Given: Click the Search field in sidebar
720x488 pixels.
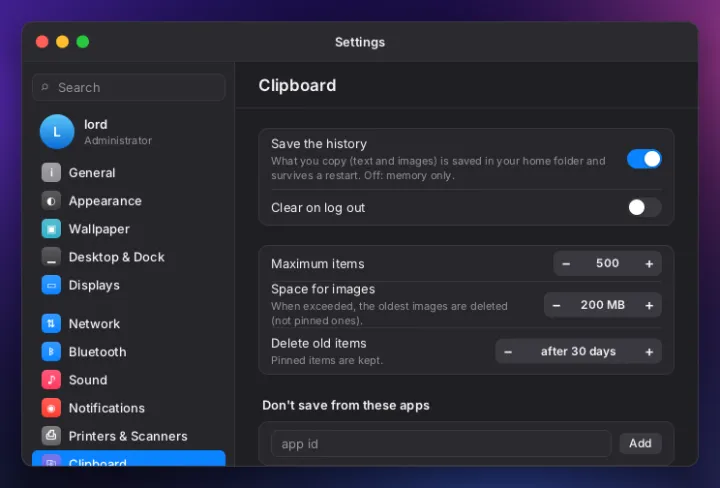Looking at the screenshot, I should pyautogui.click(x=129, y=87).
